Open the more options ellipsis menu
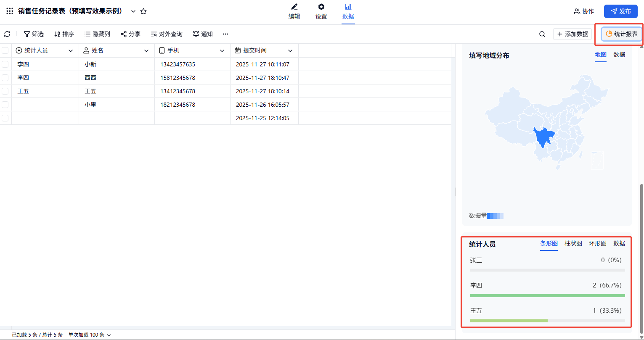The image size is (644, 340). [x=225, y=34]
